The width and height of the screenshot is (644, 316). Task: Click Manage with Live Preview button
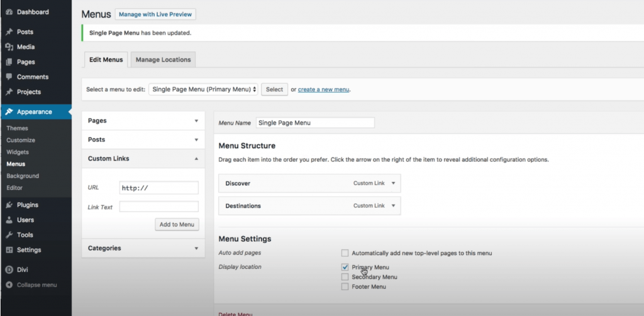pyautogui.click(x=155, y=14)
